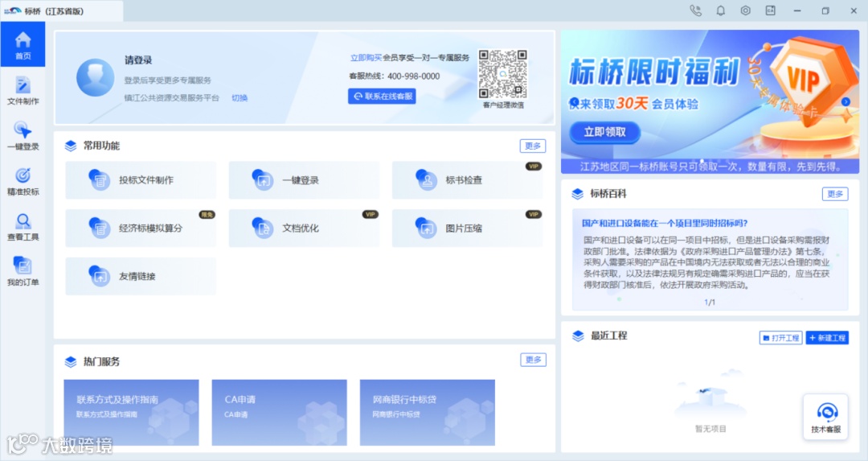Show next banner with right arrow
The height and width of the screenshot is (461, 868).
(845, 102)
